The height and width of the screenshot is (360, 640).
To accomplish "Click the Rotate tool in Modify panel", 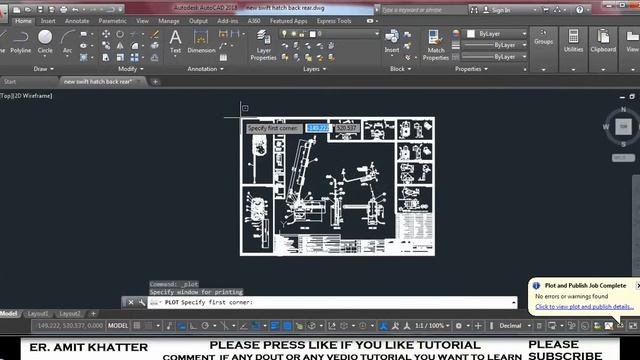I will (x=120, y=34).
